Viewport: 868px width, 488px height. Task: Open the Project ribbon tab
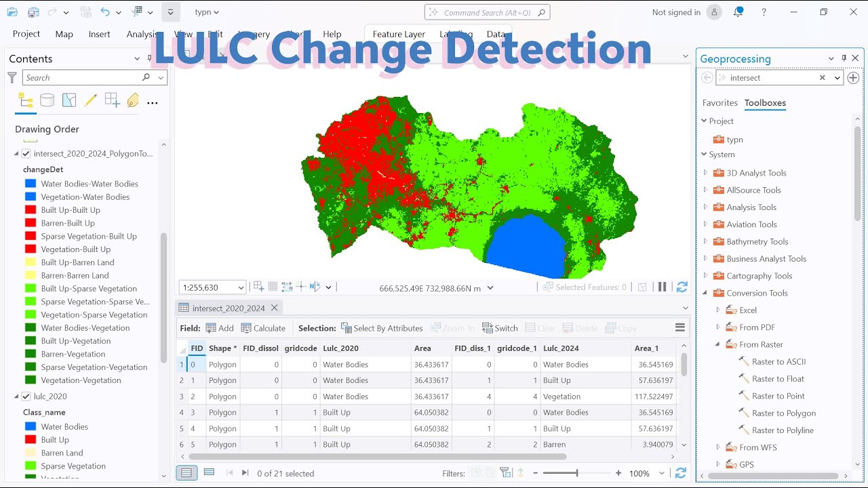point(26,34)
